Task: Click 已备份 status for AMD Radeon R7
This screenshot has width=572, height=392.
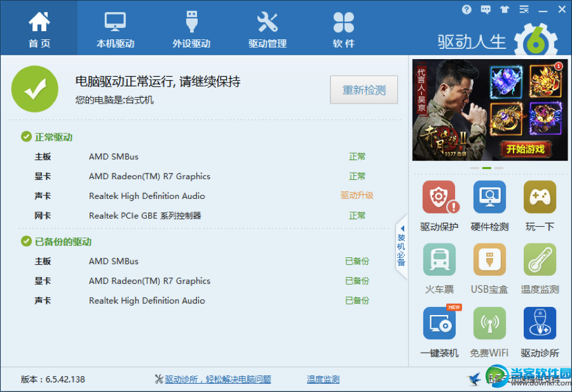Action: (357, 281)
